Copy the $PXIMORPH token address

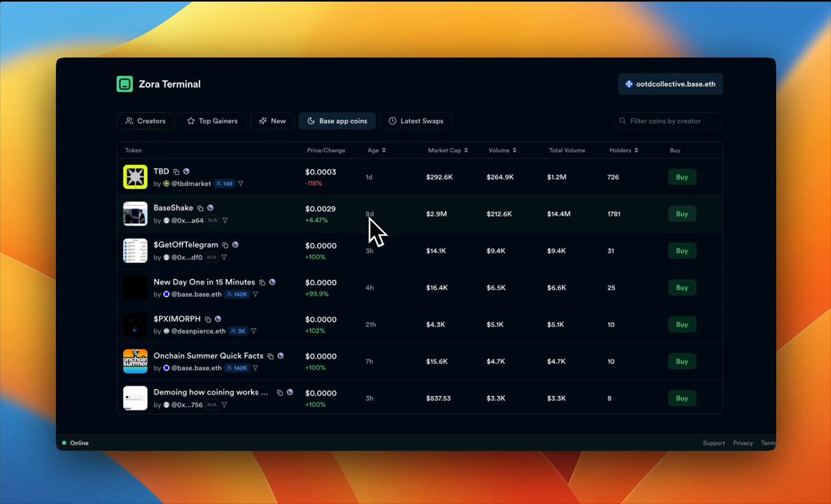click(x=208, y=319)
